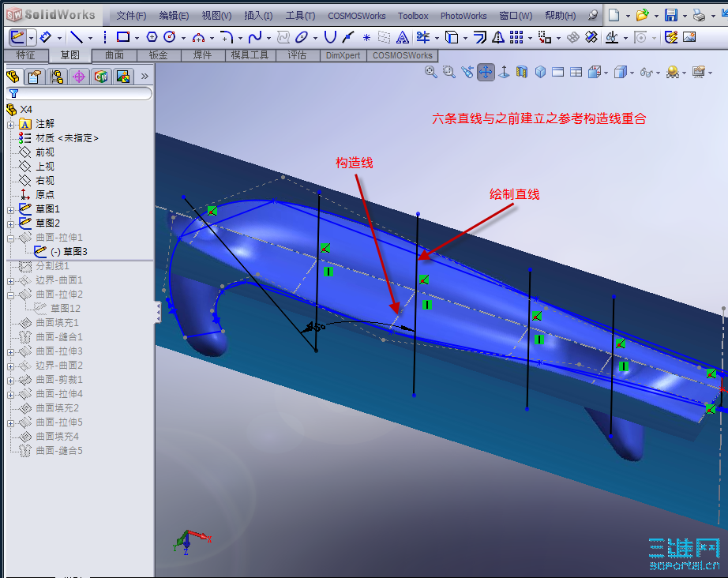This screenshot has width=728, height=578.
Task: Select the Parabola sketch tool
Action: 330,36
